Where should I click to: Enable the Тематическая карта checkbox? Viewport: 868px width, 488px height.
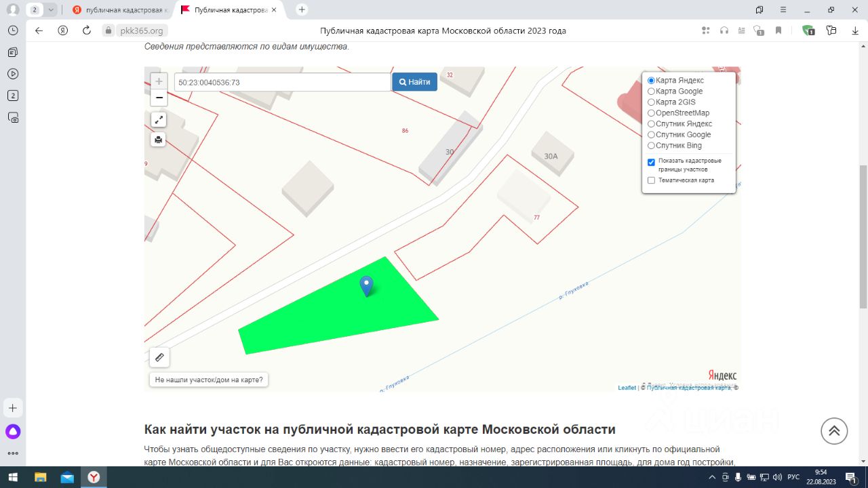tap(652, 180)
